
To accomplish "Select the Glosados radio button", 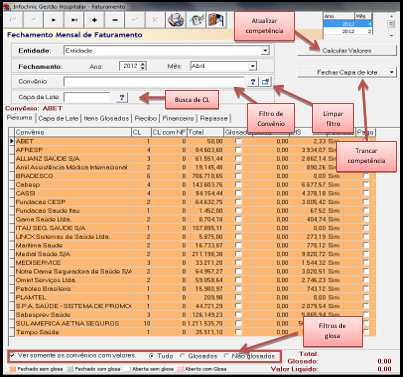I will [182, 356].
